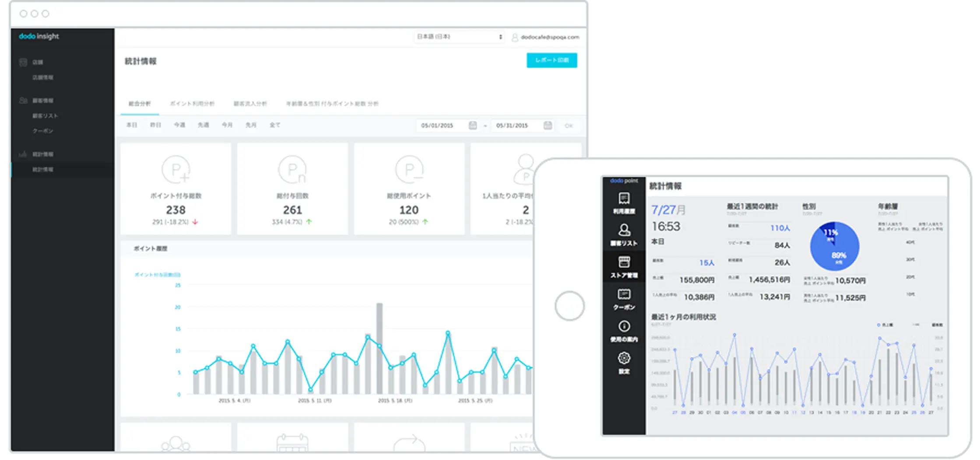The width and height of the screenshot is (980, 460).
Task: Click the 10,570円 value on the tablet
Action: pos(850,280)
